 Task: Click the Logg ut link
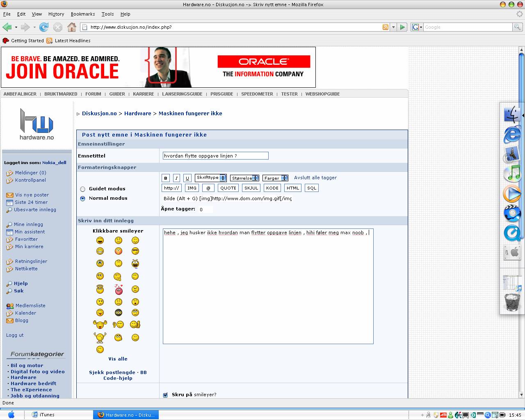[x=15, y=336]
